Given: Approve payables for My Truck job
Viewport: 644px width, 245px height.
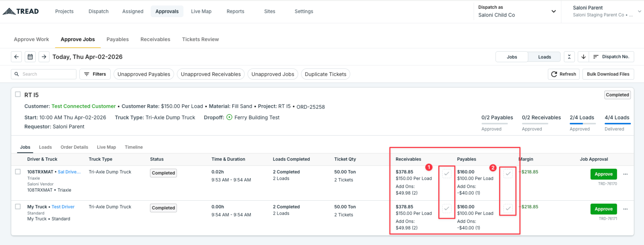Looking at the screenshot, I should point(508,208).
